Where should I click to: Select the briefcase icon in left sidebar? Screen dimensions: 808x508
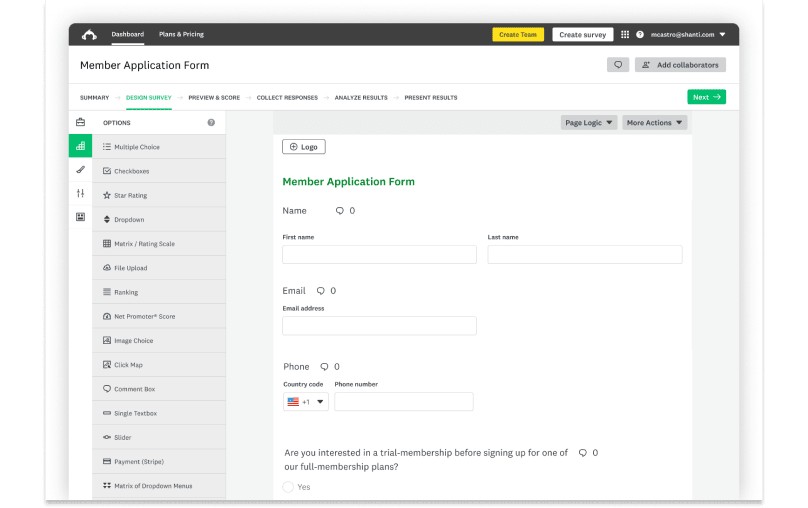click(80, 122)
